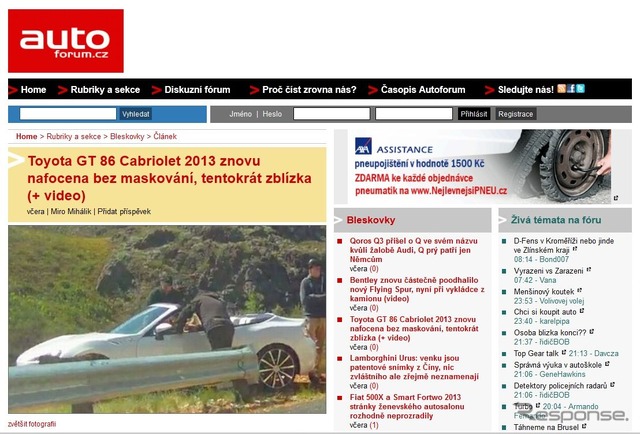Click the 21:06 - GeneHawkins post link
This screenshot has height=434, width=640.
pyautogui.click(x=549, y=374)
